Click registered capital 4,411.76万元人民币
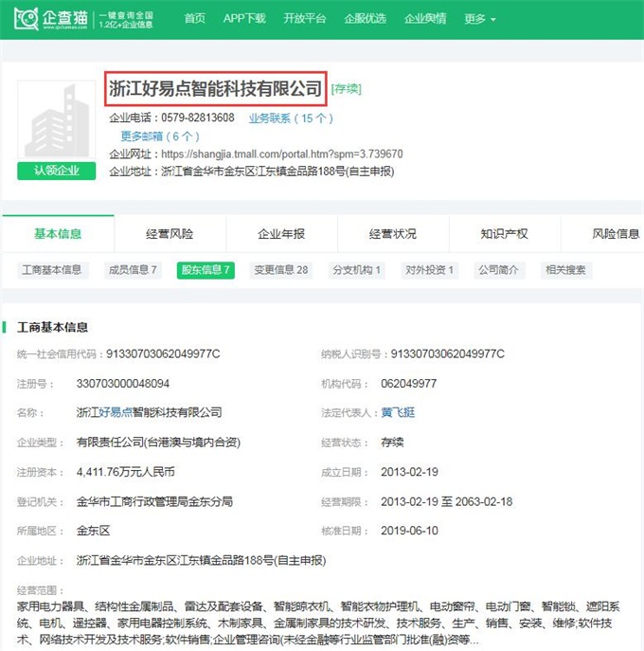This screenshot has height=651, width=644. point(125,472)
